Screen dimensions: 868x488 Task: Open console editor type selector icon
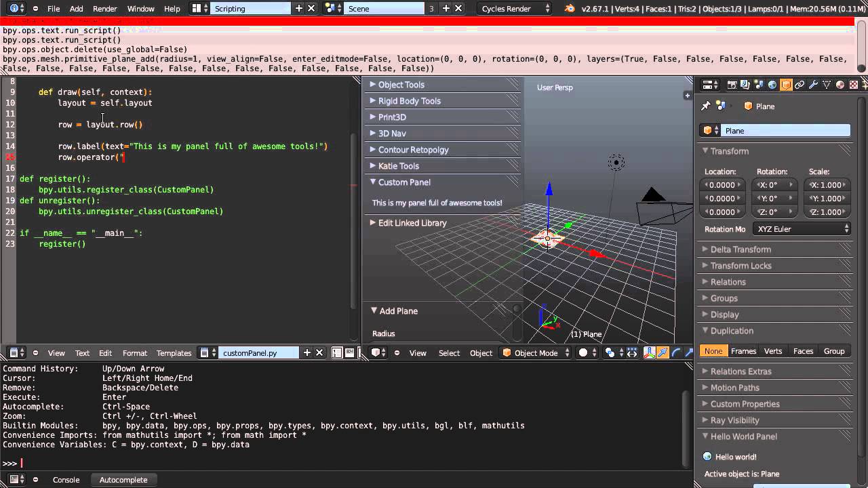pyautogui.click(x=17, y=479)
